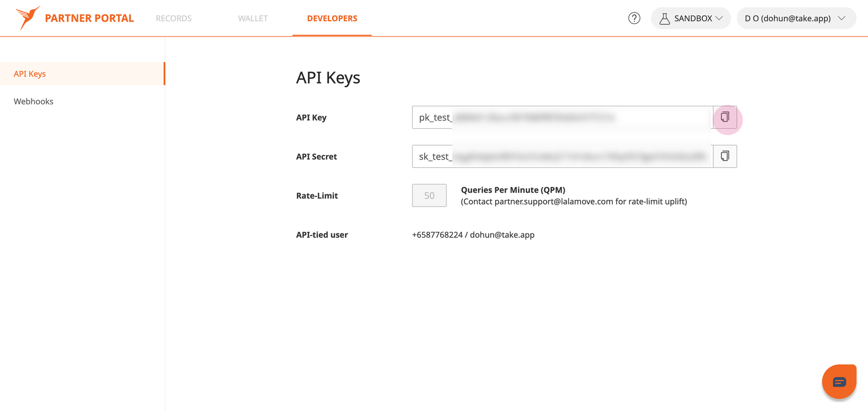Click the PARTNER PORTAL title link
The width and height of the screenshot is (868, 411).
click(x=90, y=18)
